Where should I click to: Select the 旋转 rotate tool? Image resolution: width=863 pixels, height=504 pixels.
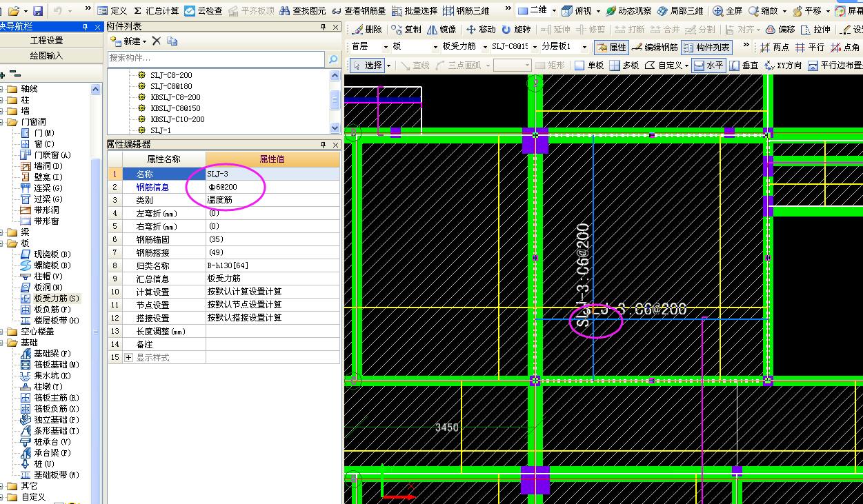point(516,30)
